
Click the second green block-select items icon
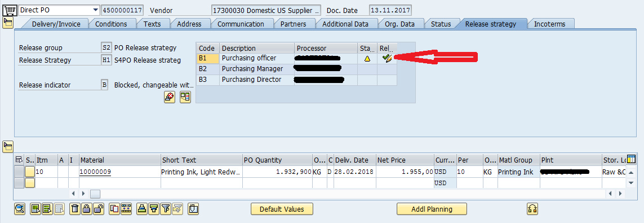pos(47,209)
